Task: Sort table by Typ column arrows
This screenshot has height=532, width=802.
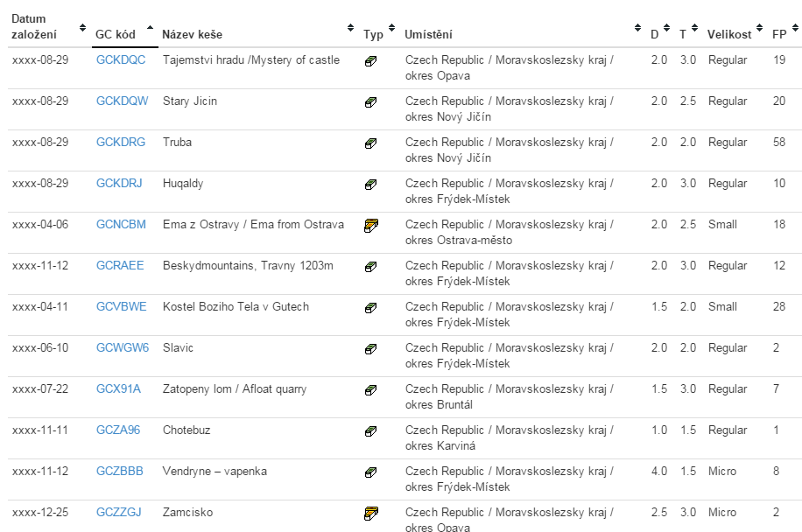Action: pos(391,28)
